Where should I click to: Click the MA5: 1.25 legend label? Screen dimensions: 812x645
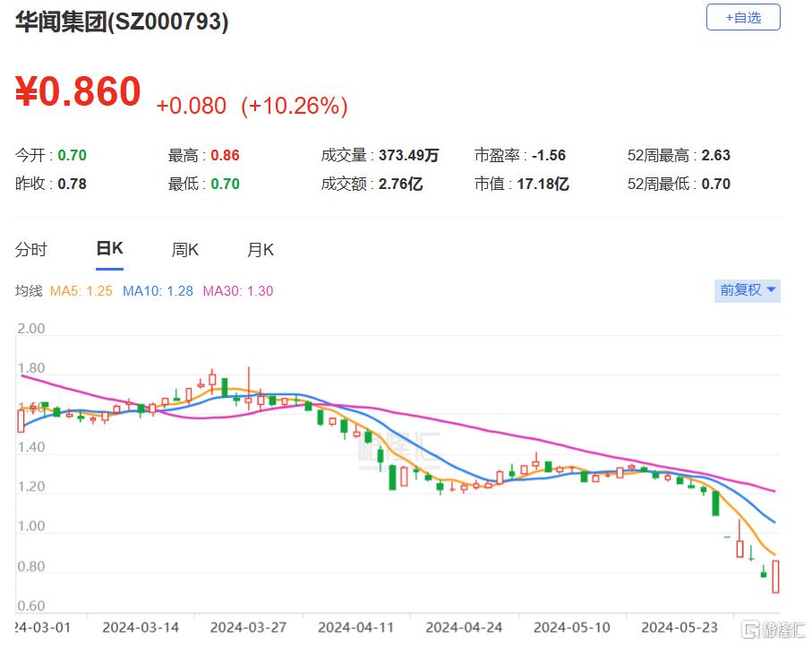(81, 291)
